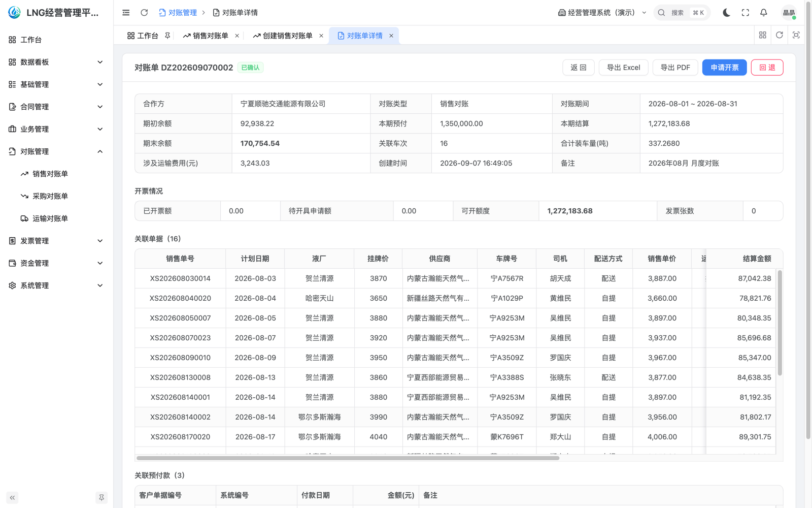Click the table's vertical scrollbar
Image resolution: width=812 pixels, height=508 pixels.
[x=780, y=323]
